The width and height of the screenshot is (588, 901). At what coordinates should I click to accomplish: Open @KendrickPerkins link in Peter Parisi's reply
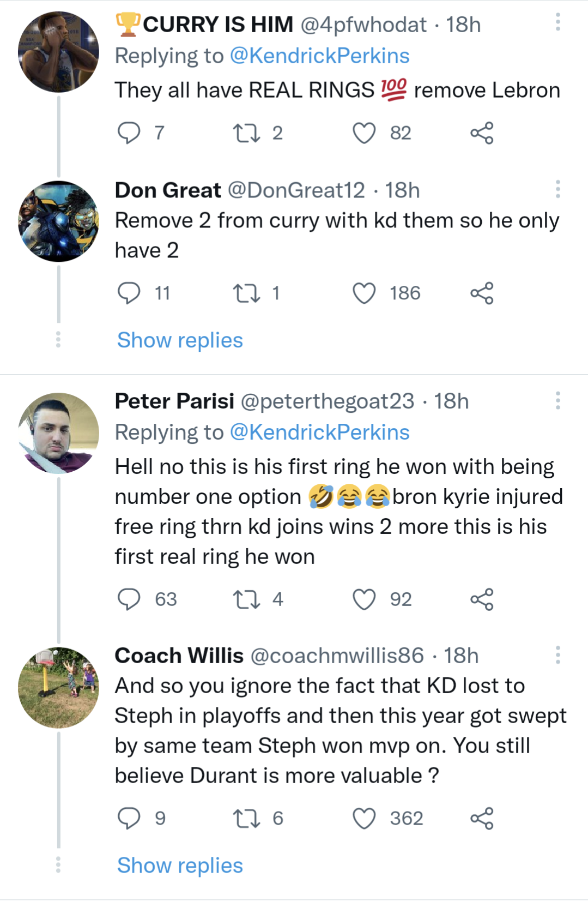(x=319, y=433)
